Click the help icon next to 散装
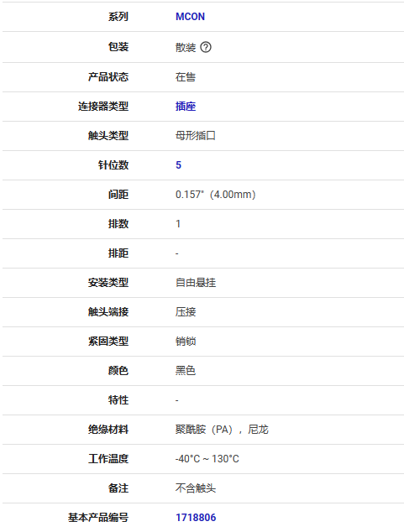 pyautogui.click(x=206, y=47)
